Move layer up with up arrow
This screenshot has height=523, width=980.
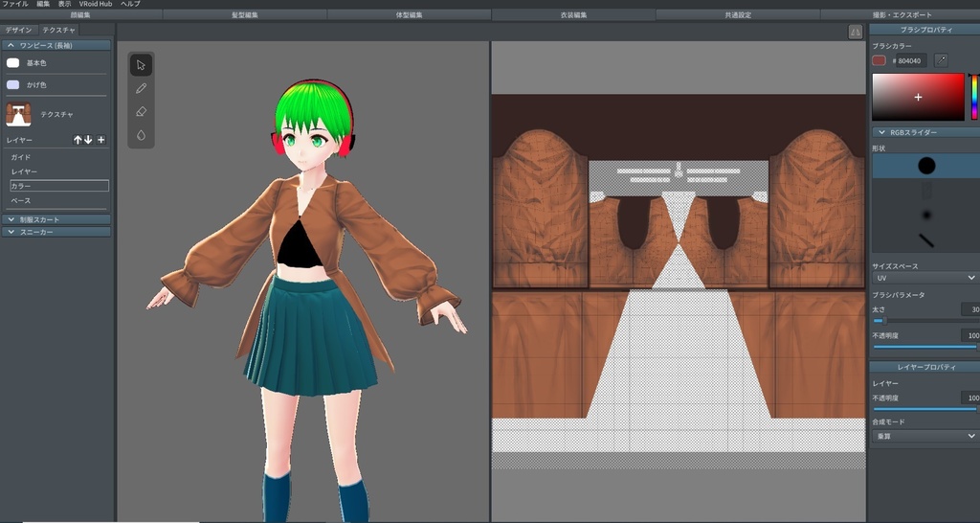78,140
